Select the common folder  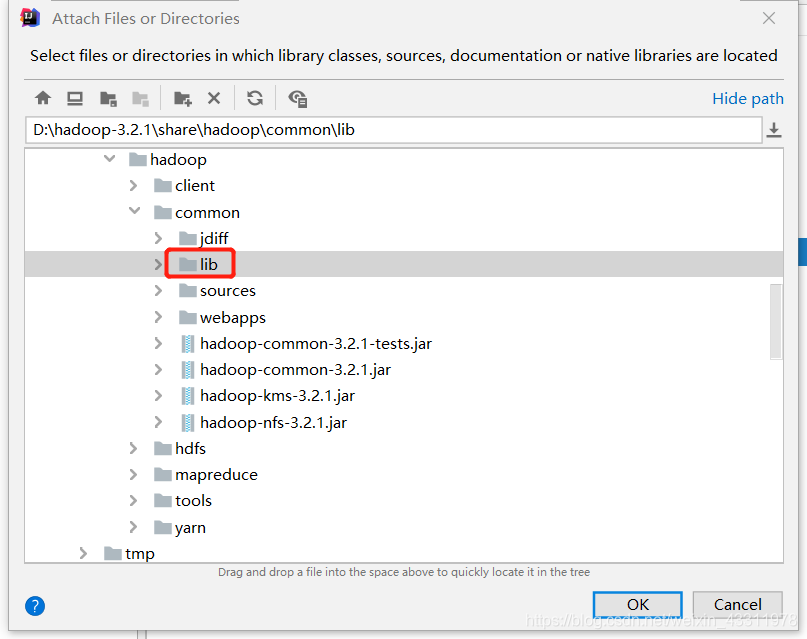click(197, 212)
